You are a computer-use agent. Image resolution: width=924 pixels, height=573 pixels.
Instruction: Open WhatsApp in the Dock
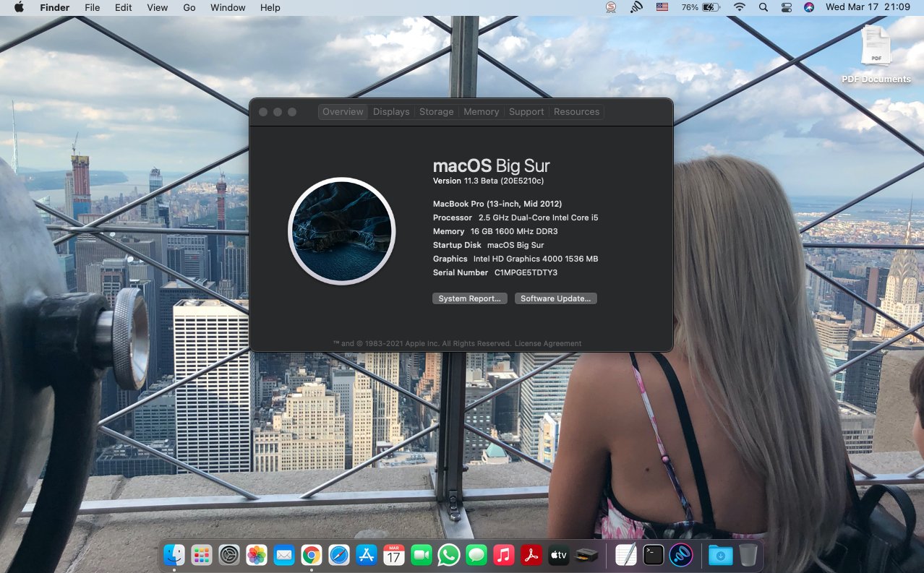[x=449, y=555]
